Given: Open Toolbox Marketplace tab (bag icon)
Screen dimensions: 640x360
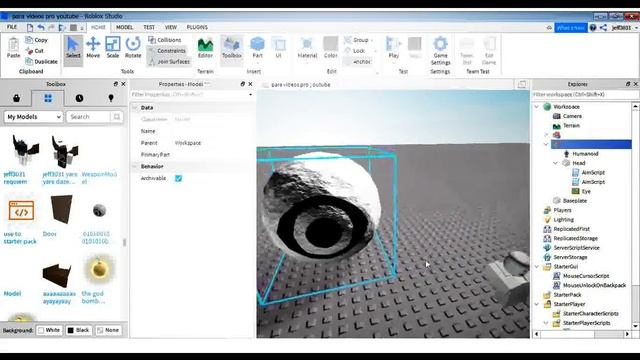Looking at the screenshot, I should pos(16,98).
